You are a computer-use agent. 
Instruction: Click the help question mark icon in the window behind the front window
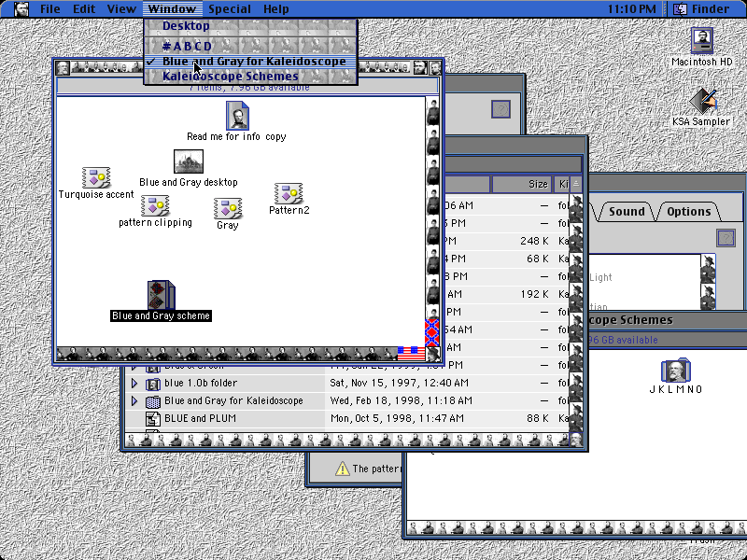pos(500,109)
